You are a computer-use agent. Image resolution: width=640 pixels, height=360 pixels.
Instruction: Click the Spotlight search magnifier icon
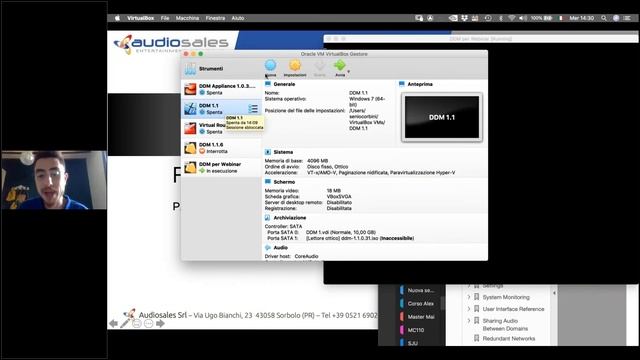pyautogui.click(x=604, y=18)
